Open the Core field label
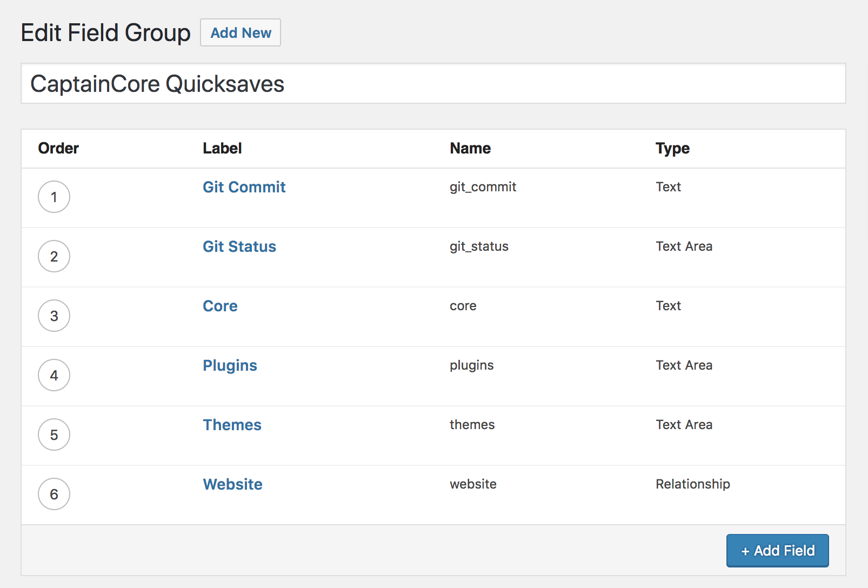 tap(221, 306)
